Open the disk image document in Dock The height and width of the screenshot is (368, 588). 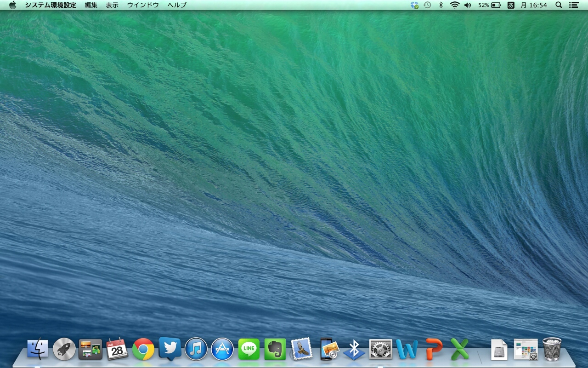coord(499,350)
